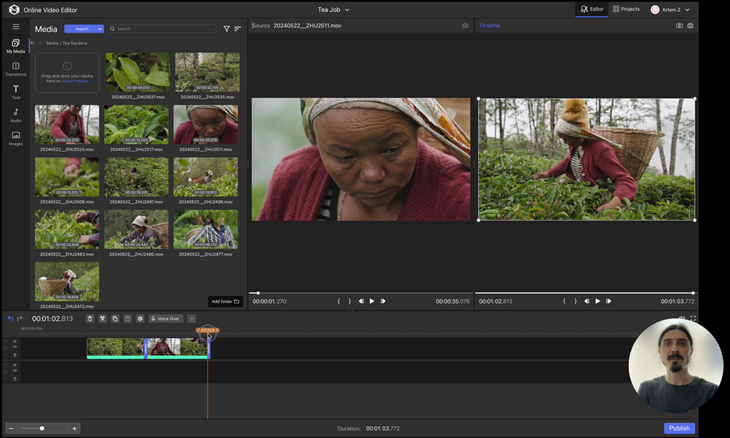Click the zoom in plus button
The width and height of the screenshot is (730, 438).
click(74, 428)
